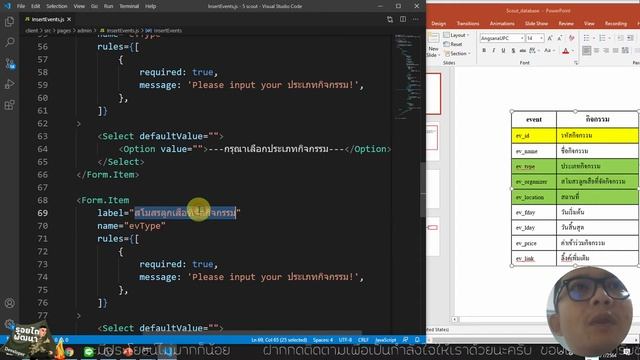Image resolution: width=640 pixels, height=360 pixels.
Task: Open editor More Actions ellipsis menu
Action: 416,19
